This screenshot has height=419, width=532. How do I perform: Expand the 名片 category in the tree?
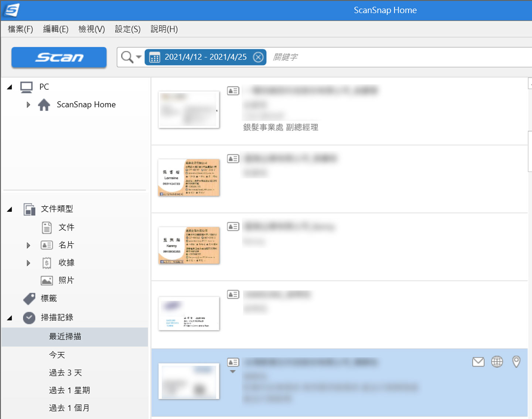(x=28, y=245)
